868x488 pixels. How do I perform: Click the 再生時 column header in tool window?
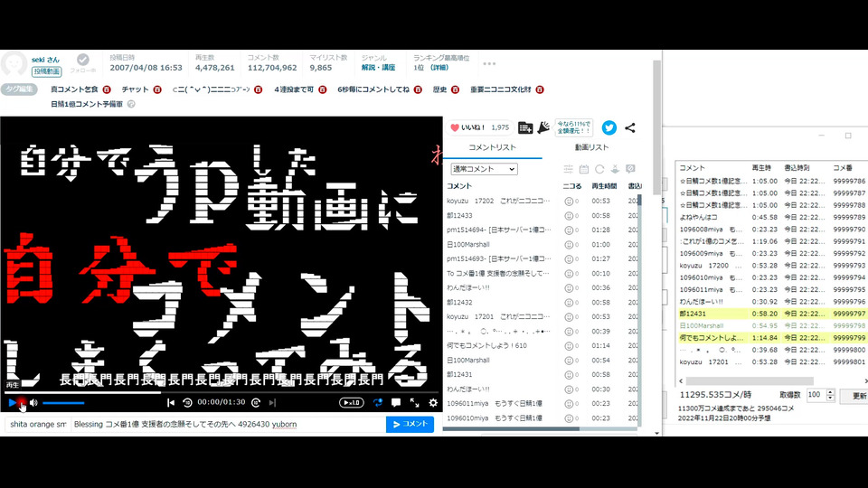tap(761, 168)
